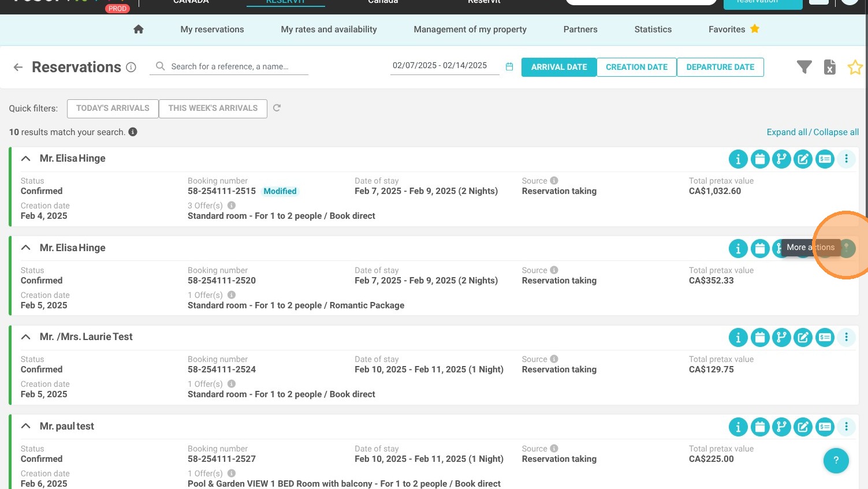Export reservations to Excel file icon
Image resolution: width=868 pixels, height=489 pixels.
(830, 67)
